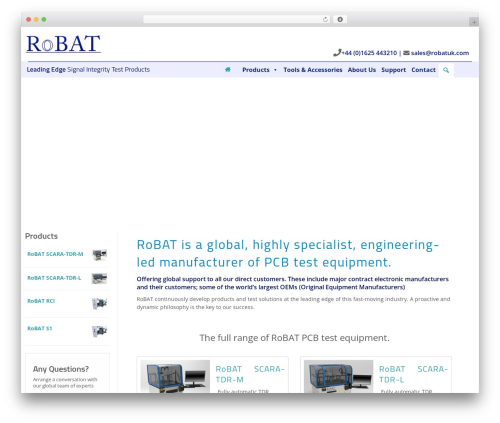Click the browser reload icon
This screenshot has width=500, height=423.
coord(325,20)
